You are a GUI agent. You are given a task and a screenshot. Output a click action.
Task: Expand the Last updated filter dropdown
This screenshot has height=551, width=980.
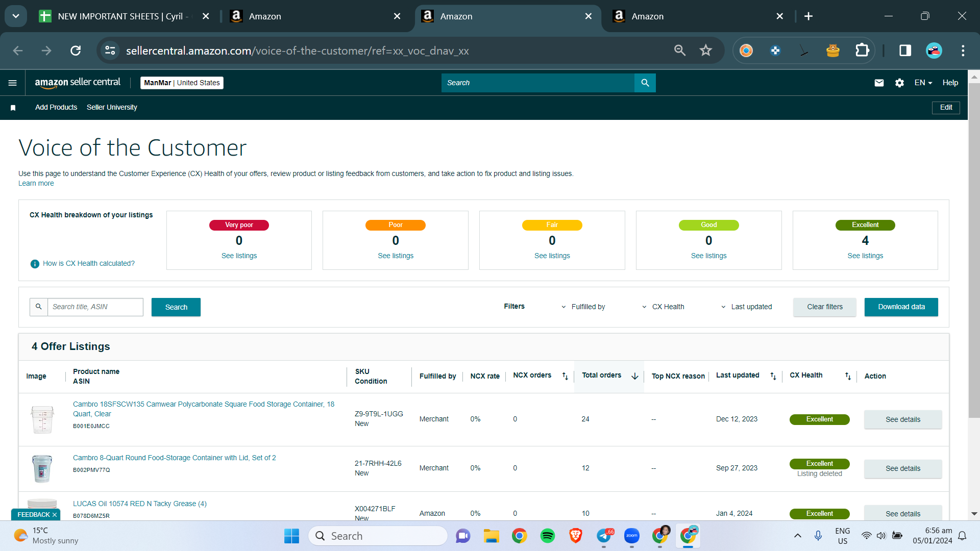click(746, 307)
